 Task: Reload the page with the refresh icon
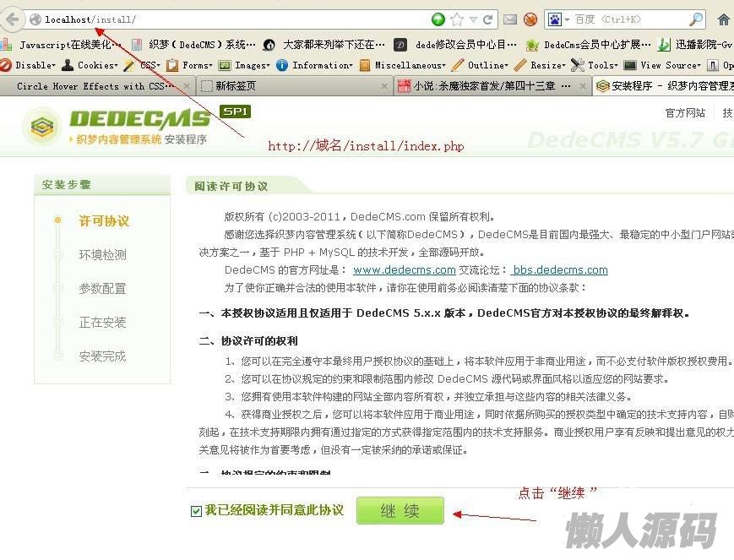(x=487, y=19)
